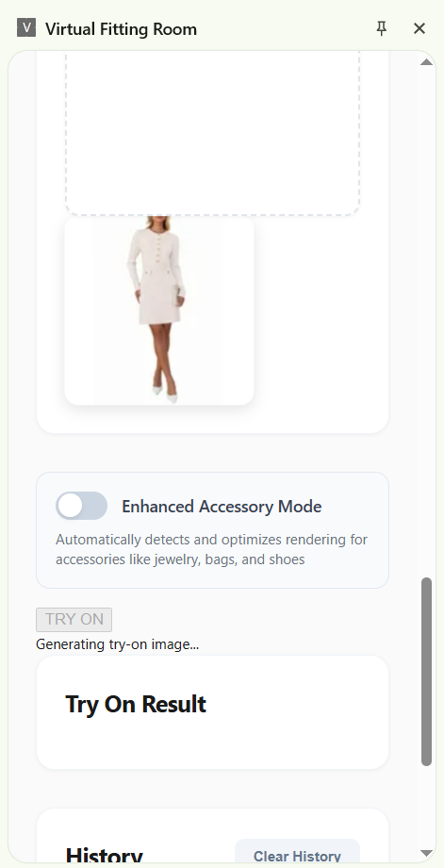Pin the Virtual Fitting Room panel
This screenshot has width=444, height=868.
(x=382, y=28)
